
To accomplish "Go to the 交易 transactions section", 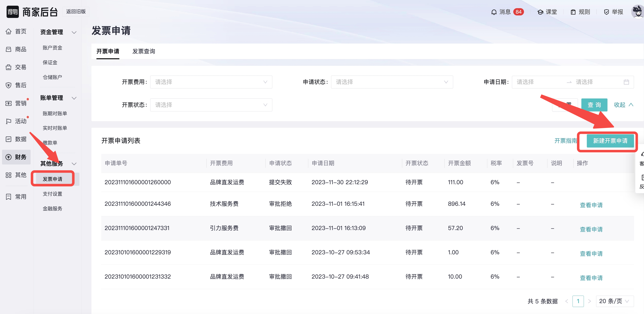I will [x=16, y=67].
